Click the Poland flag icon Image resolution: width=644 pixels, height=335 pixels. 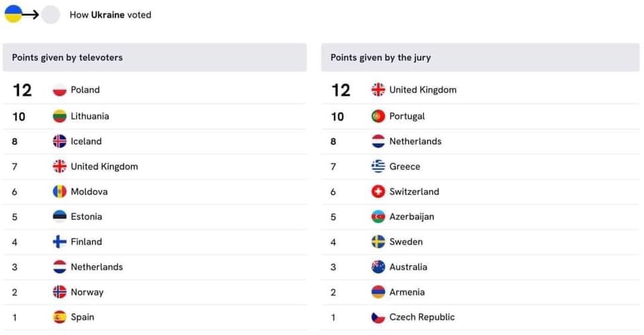click(x=60, y=90)
